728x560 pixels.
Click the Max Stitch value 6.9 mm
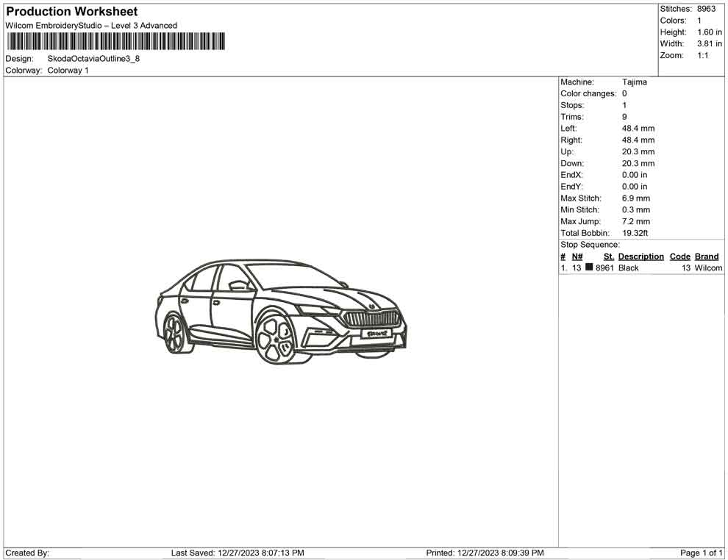[x=636, y=198]
